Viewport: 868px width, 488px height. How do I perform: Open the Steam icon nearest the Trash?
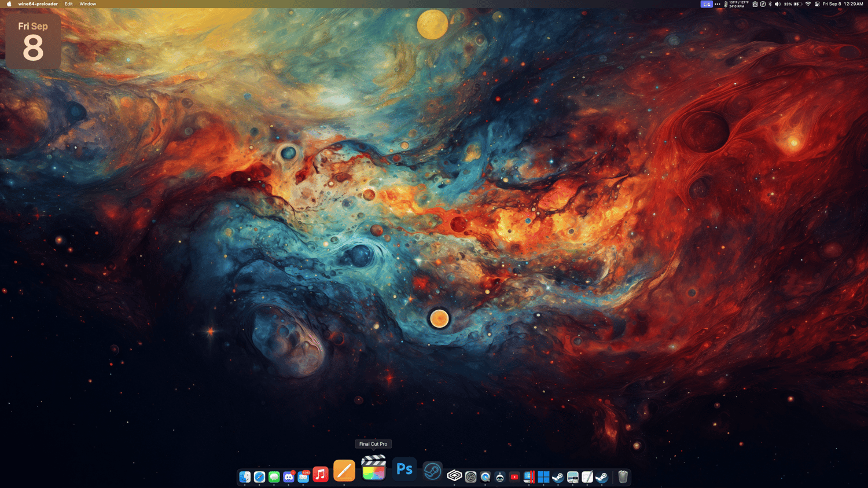point(602,477)
